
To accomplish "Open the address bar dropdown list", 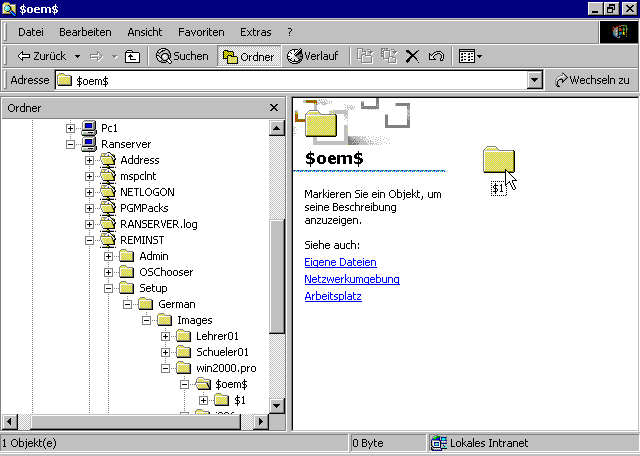I will point(534,80).
